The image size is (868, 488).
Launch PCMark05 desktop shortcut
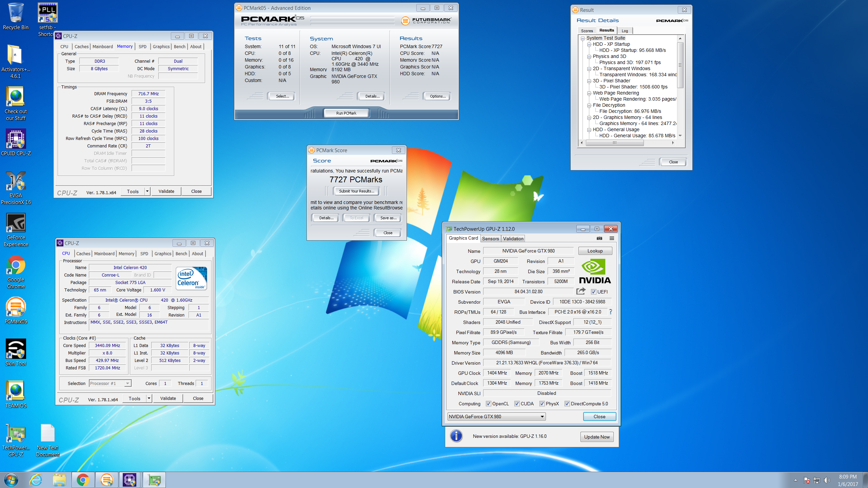(16, 310)
